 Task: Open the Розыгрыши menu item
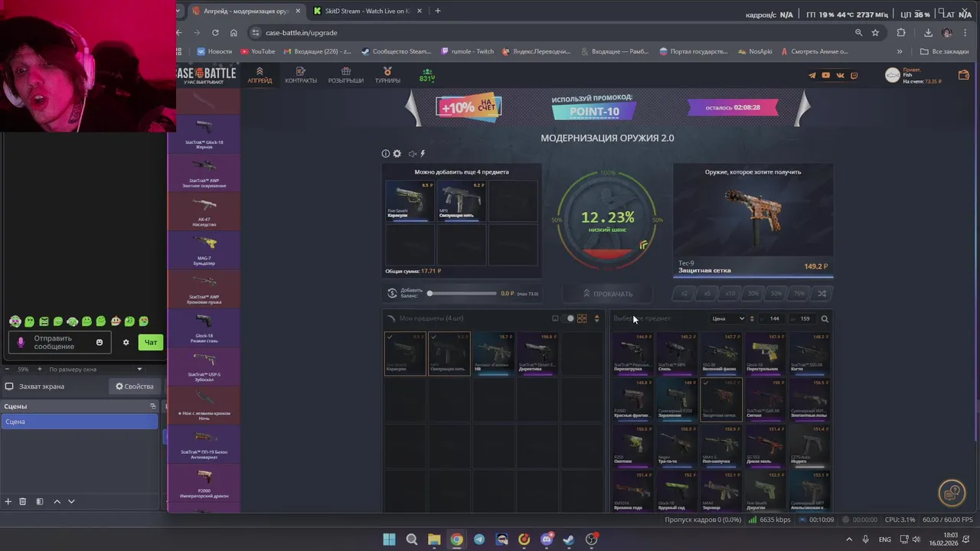(x=346, y=75)
